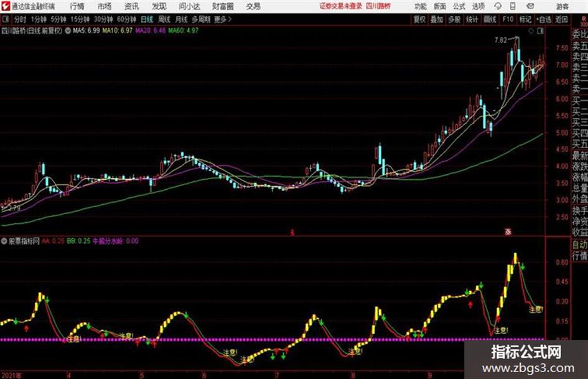The image size is (588, 379).
Task: Switch to 30分钟 period
Action: (x=103, y=19)
